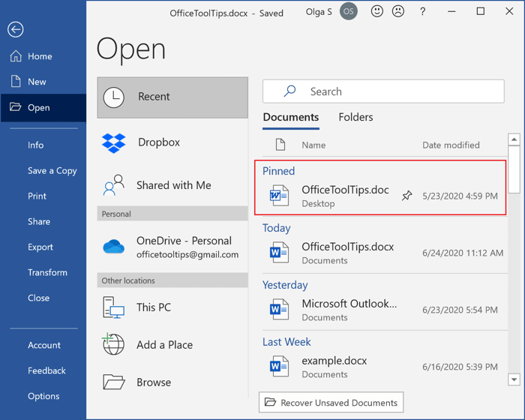Sort by Date modified column header
The height and width of the screenshot is (420, 525).
[x=451, y=145]
